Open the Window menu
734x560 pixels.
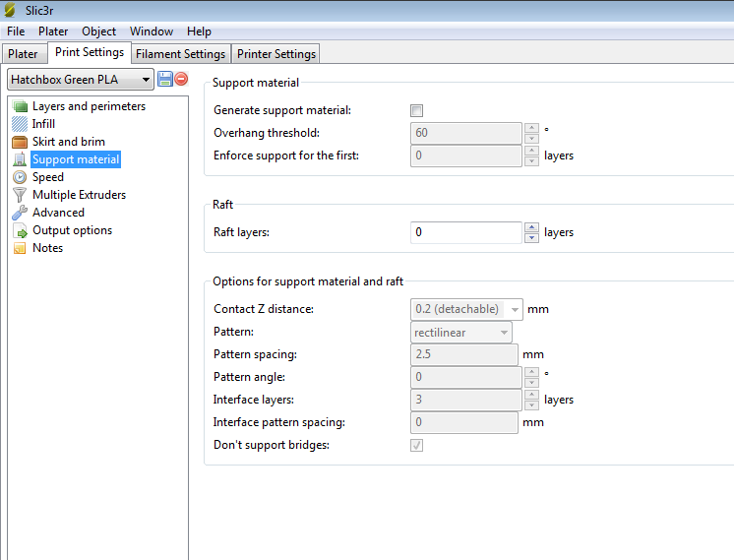click(152, 31)
